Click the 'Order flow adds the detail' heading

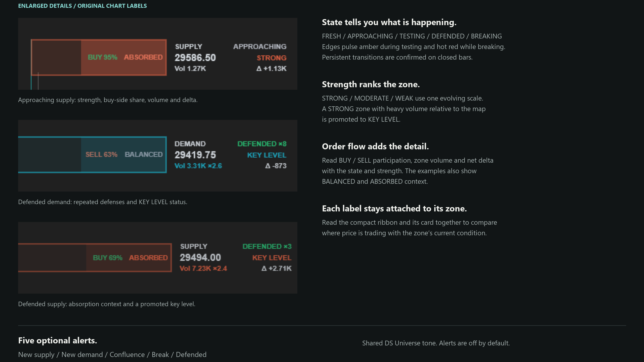tap(375, 146)
